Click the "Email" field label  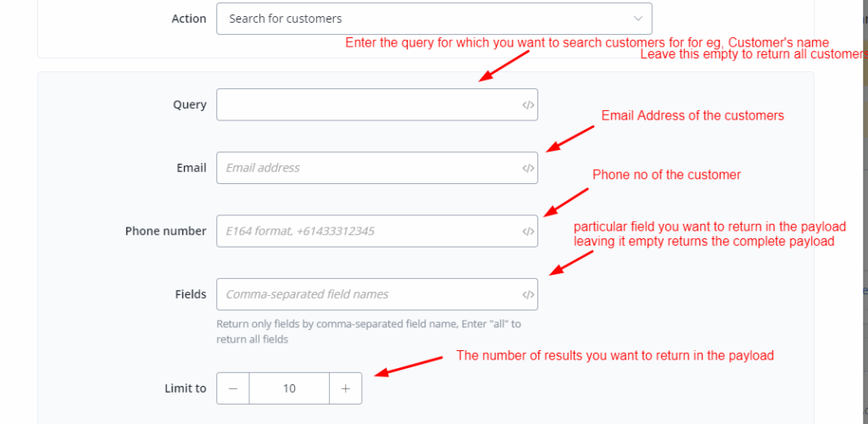(x=192, y=168)
